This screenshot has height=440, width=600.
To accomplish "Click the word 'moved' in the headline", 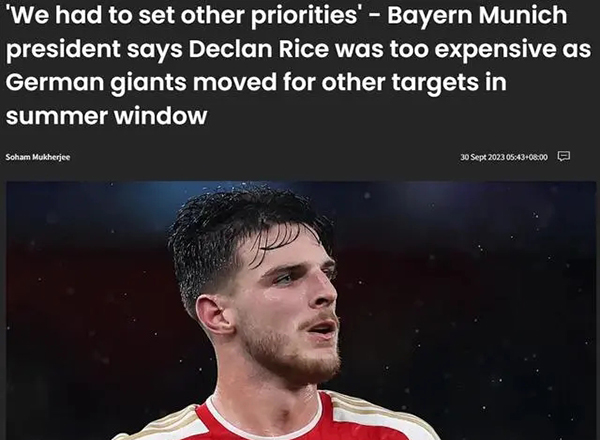I will click(x=234, y=82).
